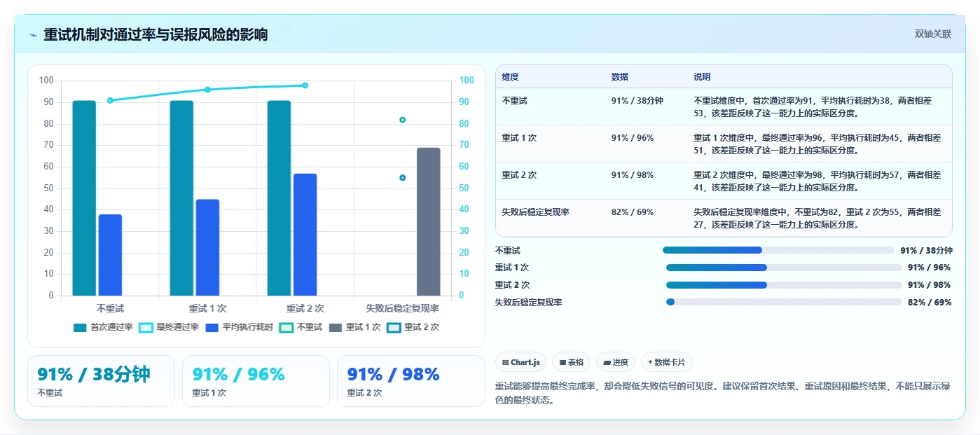Click the isolated data point at value 82
Image resolution: width=980 pixels, height=435 pixels.
point(403,120)
